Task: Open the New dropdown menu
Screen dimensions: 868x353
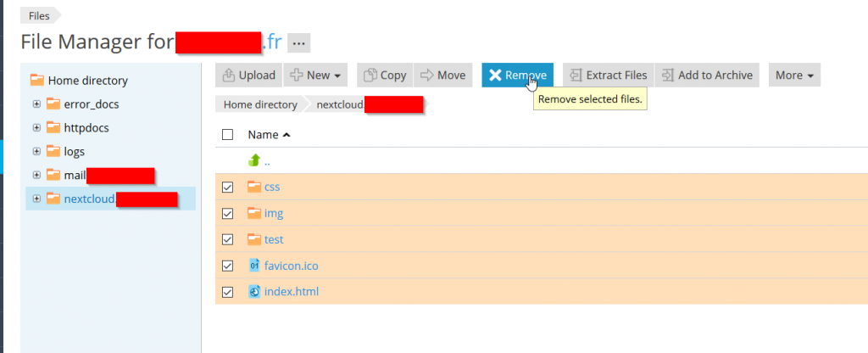Action: pyautogui.click(x=318, y=75)
